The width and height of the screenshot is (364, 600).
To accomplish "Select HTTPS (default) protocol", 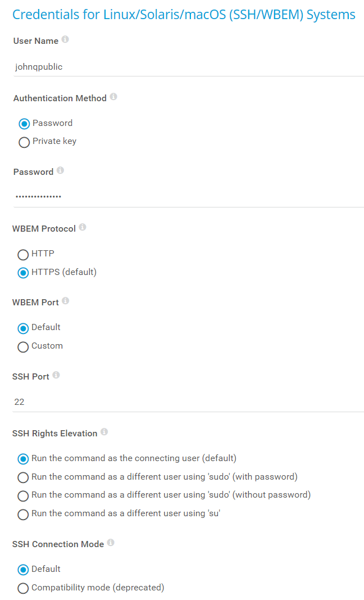I will coord(23,273).
